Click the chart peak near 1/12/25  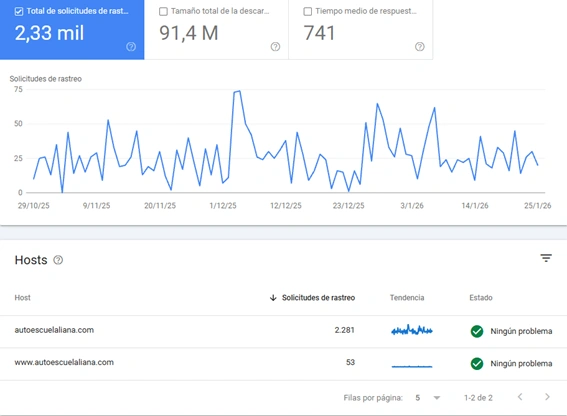[239, 91]
